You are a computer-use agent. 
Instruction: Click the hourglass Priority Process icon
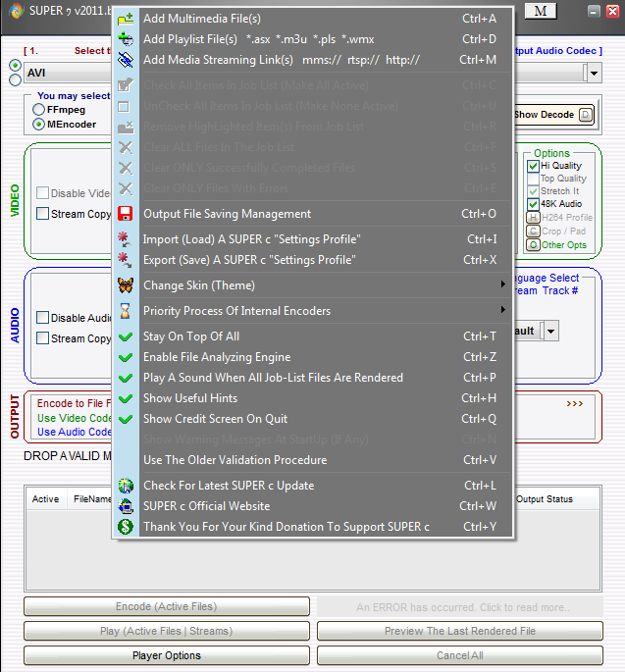click(x=126, y=311)
